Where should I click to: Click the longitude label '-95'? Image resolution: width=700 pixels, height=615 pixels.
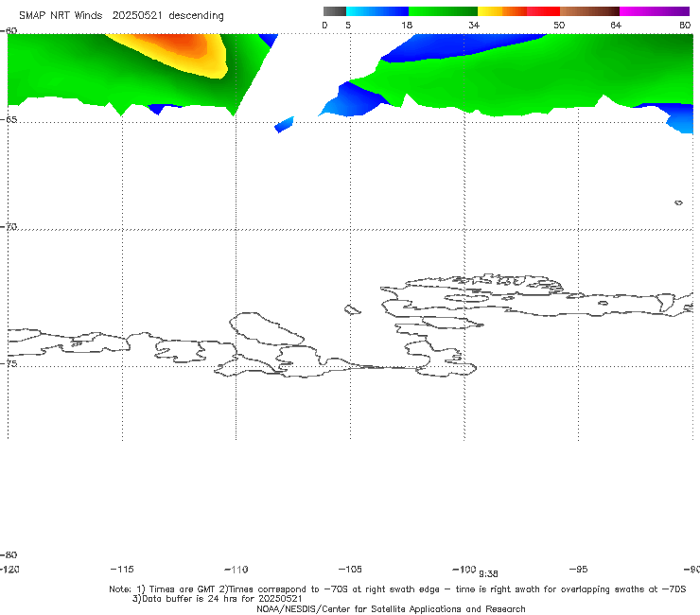pyautogui.click(x=579, y=570)
